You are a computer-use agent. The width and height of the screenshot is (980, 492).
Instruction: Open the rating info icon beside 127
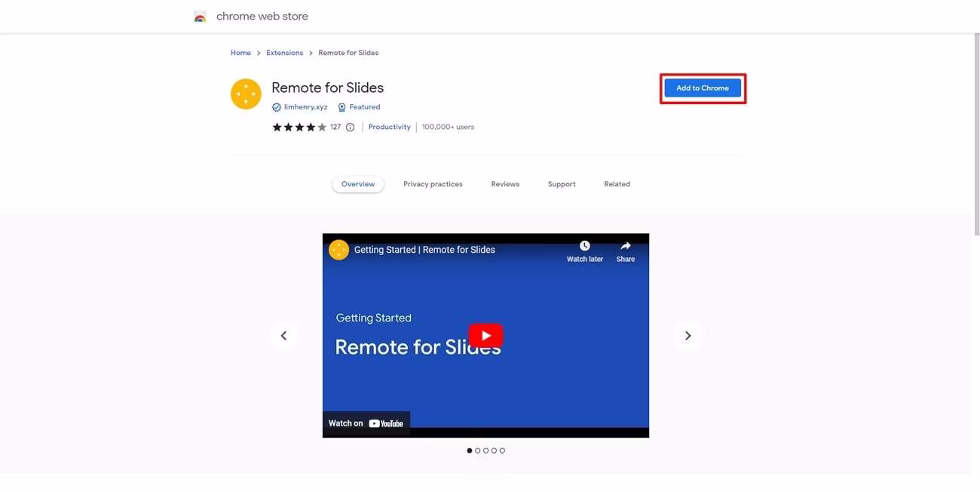350,128
